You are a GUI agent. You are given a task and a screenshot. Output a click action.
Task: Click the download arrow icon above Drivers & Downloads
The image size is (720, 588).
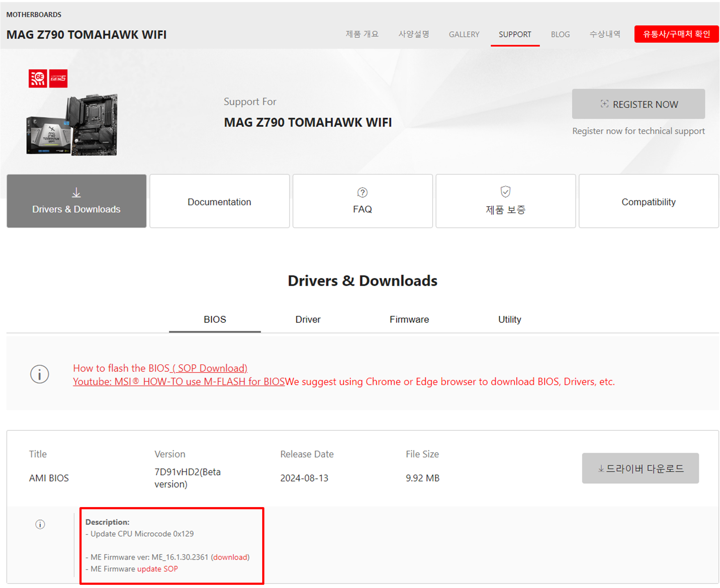coord(76,193)
